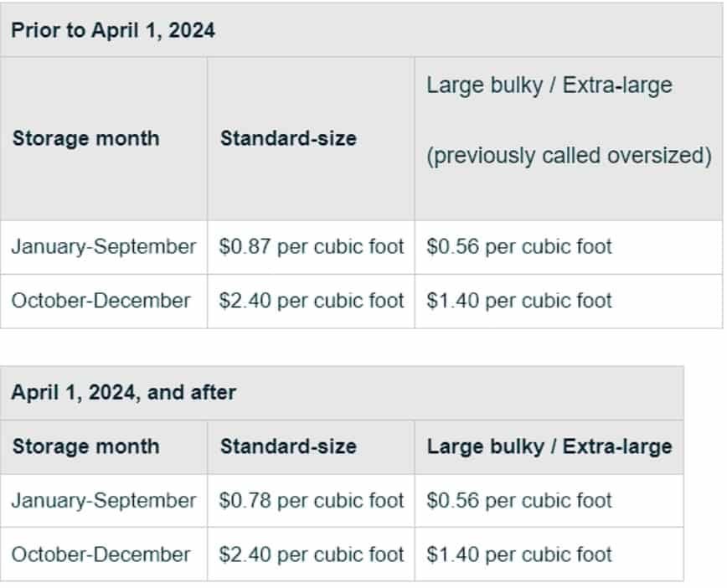Select 'Storage month' header in second table
Image resolution: width=727 pixels, height=588 pixels.
click(x=85, y=446)
